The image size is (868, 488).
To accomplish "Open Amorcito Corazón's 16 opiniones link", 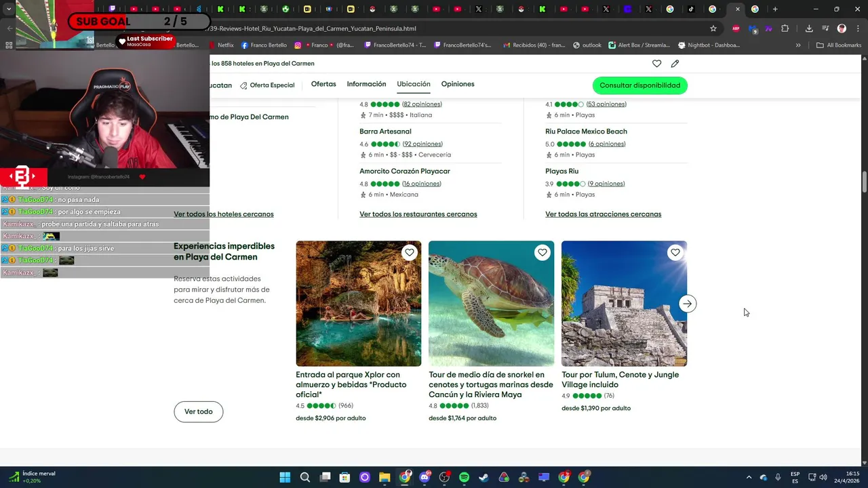I will tap(422, 184).
